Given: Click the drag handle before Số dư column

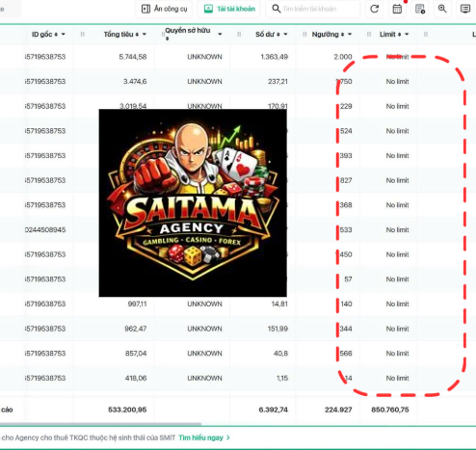Looking at the screenshot, I should (239, 34).
